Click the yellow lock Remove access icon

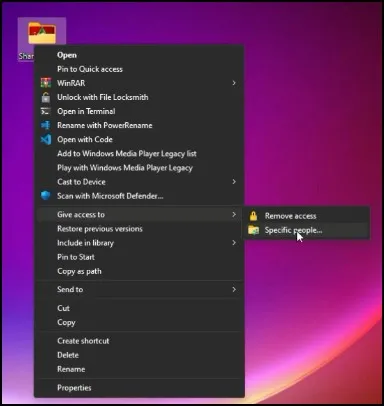click(x=254, y=216)
